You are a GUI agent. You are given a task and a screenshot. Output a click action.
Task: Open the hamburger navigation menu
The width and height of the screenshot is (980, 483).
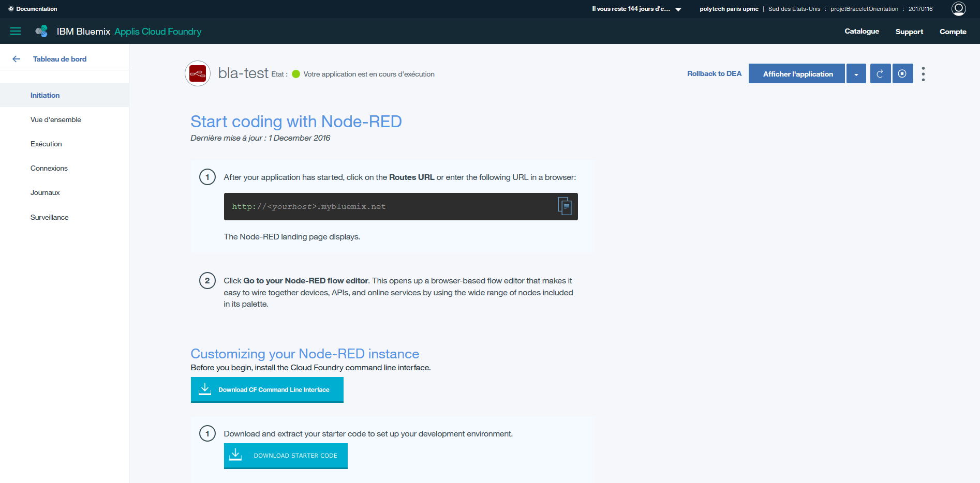16,31
